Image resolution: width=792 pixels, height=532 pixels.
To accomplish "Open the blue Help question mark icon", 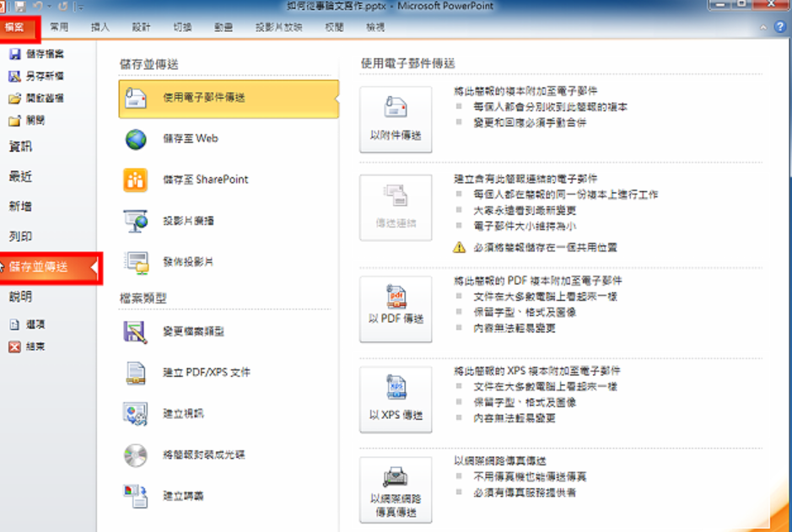I will tap(780, 27).
